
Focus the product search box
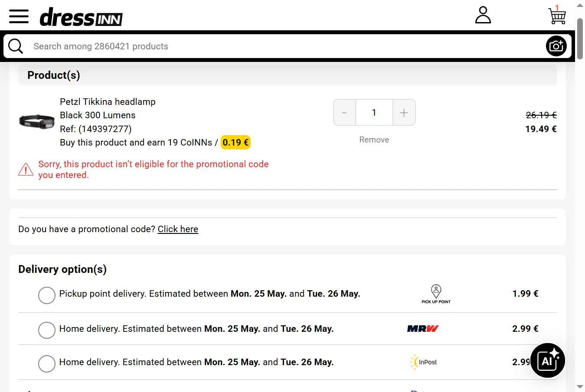[x=286, y=46]
